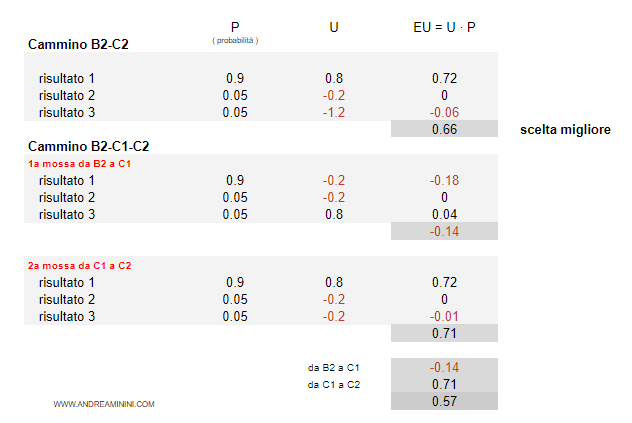Select the final 0.57 total cell
Screen dimensions: 632x423
pos(444,401)
